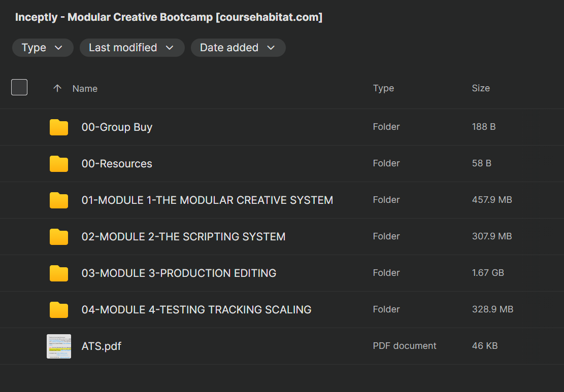The height and width of the screenshot is (392, 564).
Task: Click the Type column header
Action: point(383,88)
